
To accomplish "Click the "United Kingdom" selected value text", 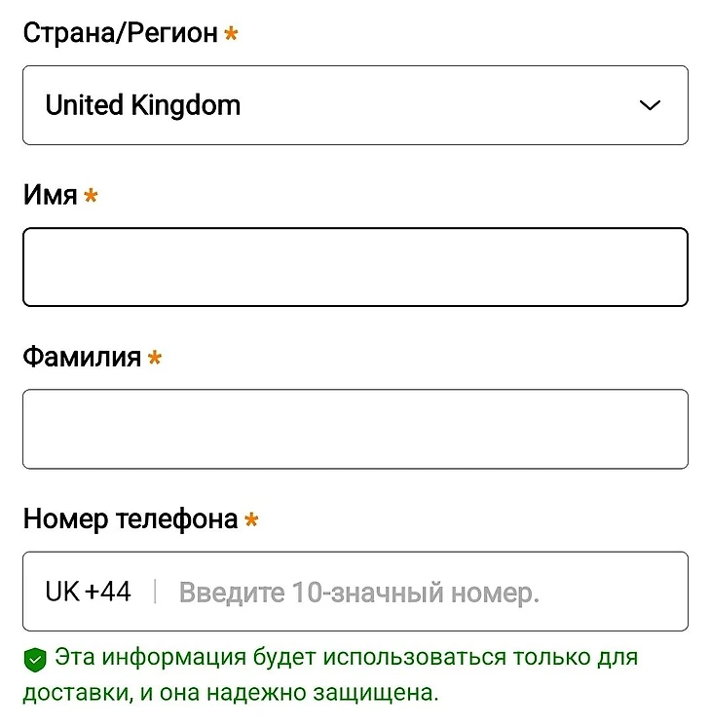I will point(142,105).
